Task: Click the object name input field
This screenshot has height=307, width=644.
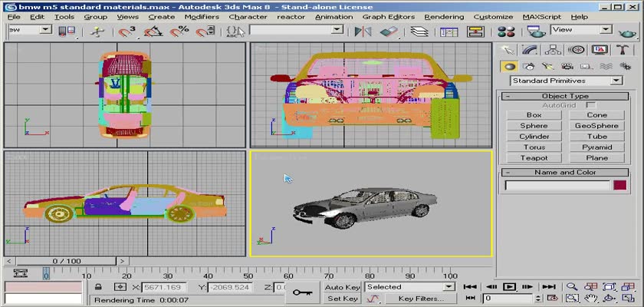Action: pos(557,185)
